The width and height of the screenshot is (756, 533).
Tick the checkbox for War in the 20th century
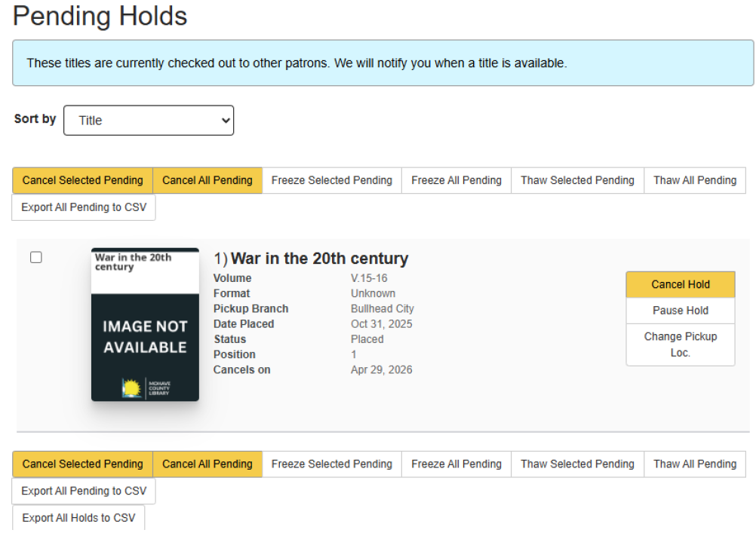point(36,258)
